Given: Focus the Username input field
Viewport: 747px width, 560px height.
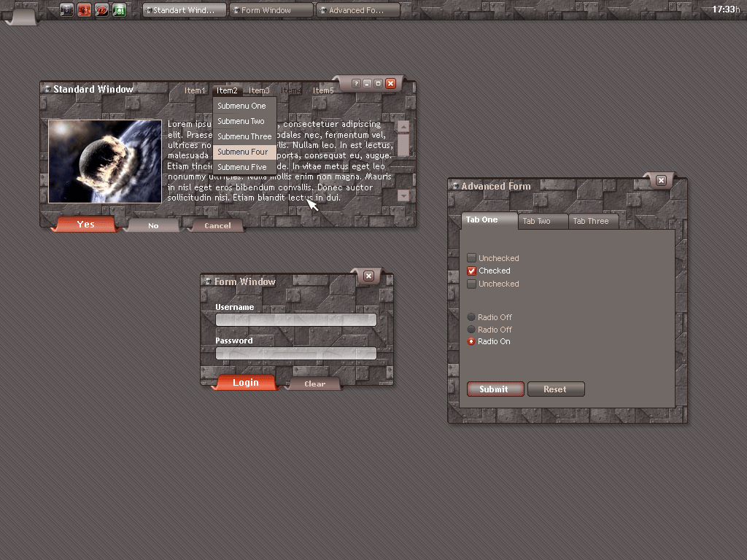Looking at the screenshot, I should (x=296, y=320).
